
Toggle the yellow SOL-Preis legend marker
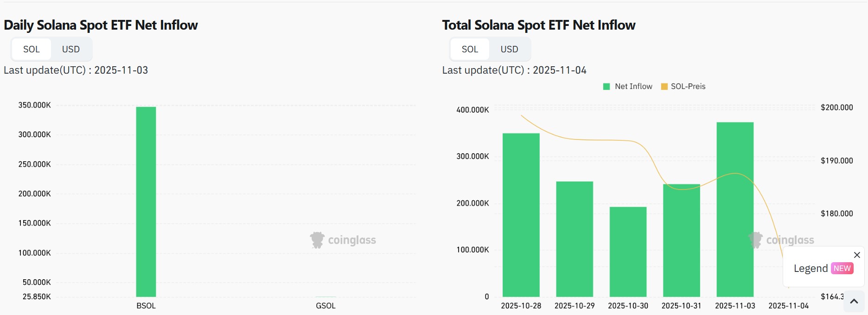tap(664, 87)
